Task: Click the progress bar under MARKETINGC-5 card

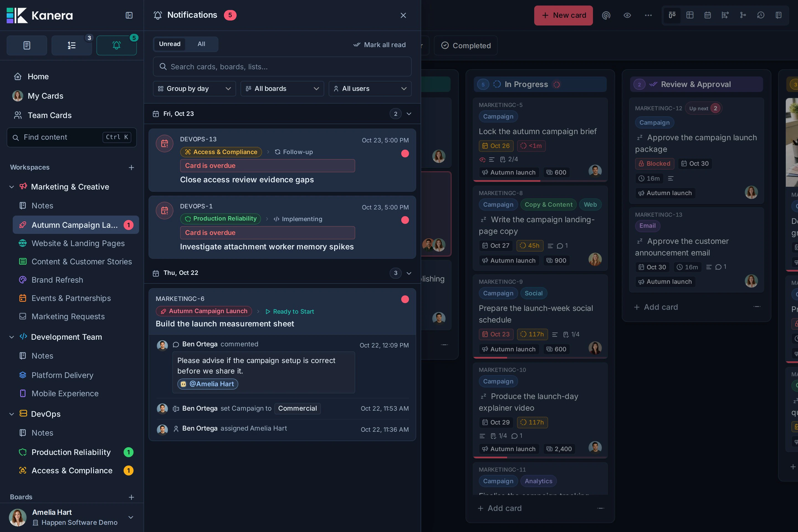Action: [x=540, y=181]
